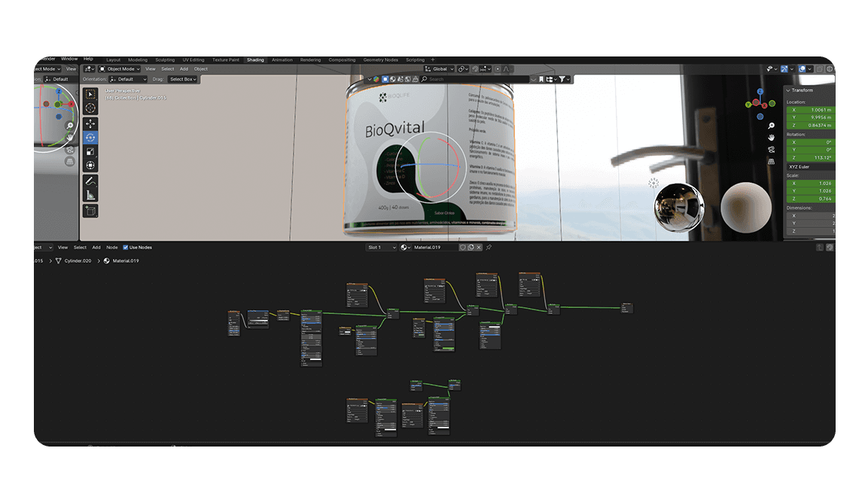Viewport: 868px width, 503px height.
Task: Click the Rotation Z value 113.12°
Action: click(811, 158)
